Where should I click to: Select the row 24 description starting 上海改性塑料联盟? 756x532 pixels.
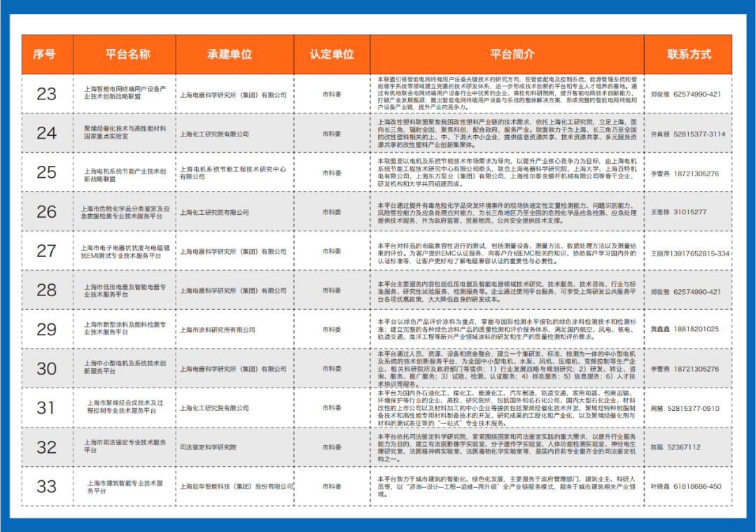pyautogui.click(x=507, y=134)
